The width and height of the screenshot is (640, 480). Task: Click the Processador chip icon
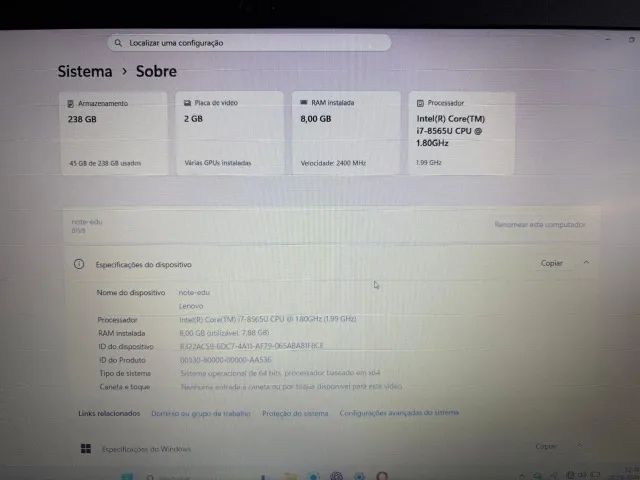coord(420,103)
